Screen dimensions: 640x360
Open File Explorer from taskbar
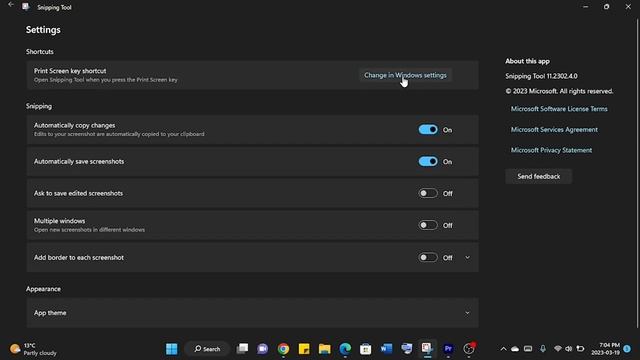pyautogui.click(x=324, y=349)
